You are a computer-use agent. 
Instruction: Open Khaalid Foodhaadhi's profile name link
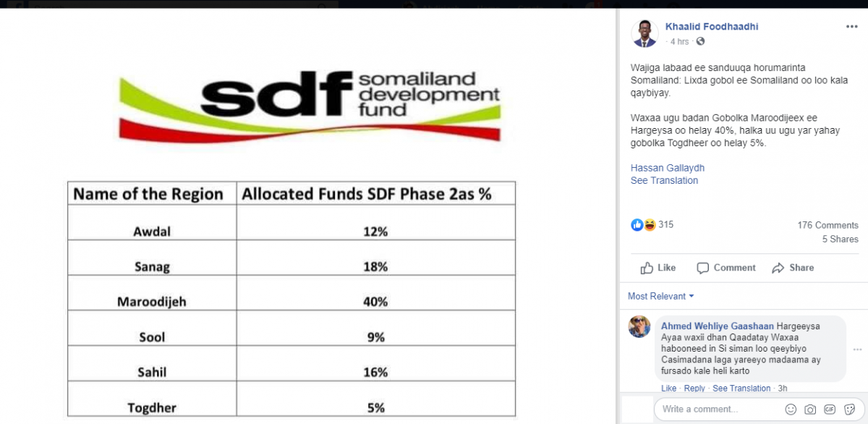pyautogui.click(x=712, y=27)
